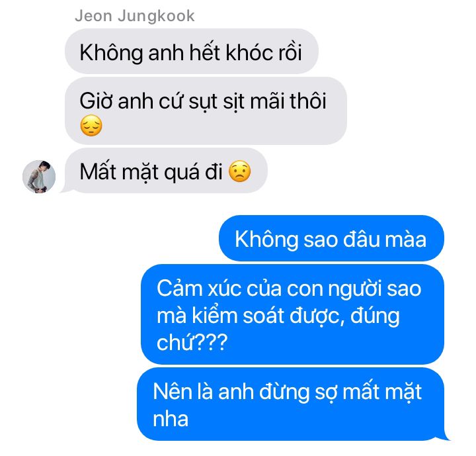Screen dimensions: 476x456
Task: Click the tail of the last blue bubble
Action: (x=446, y=435)
